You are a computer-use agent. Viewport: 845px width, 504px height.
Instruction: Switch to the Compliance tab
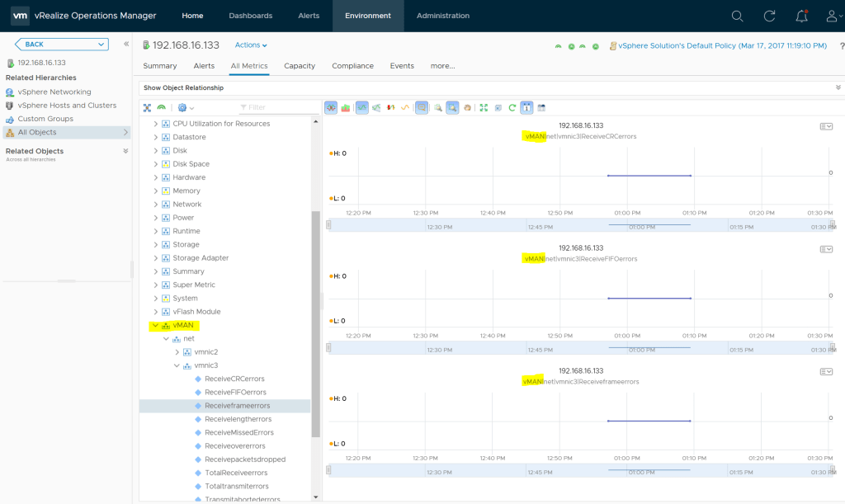pos(353,66)
